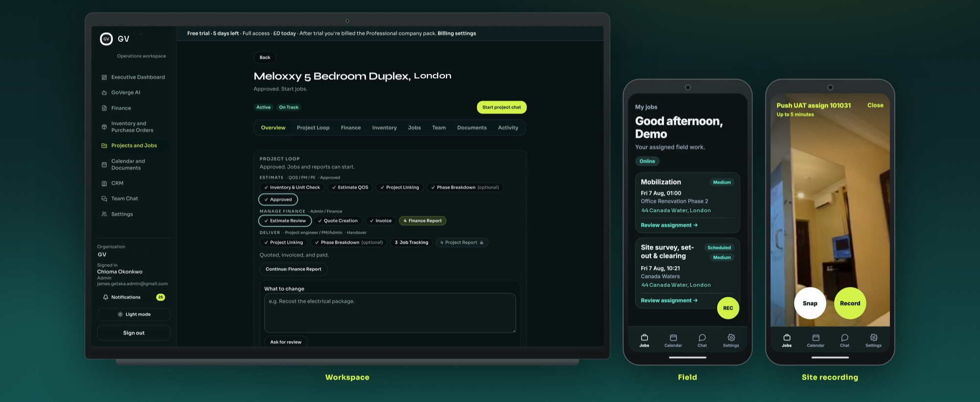Tap the Snap button on recording phone
The width and height of the screenshot is (980, 402).
click(809, 303)
